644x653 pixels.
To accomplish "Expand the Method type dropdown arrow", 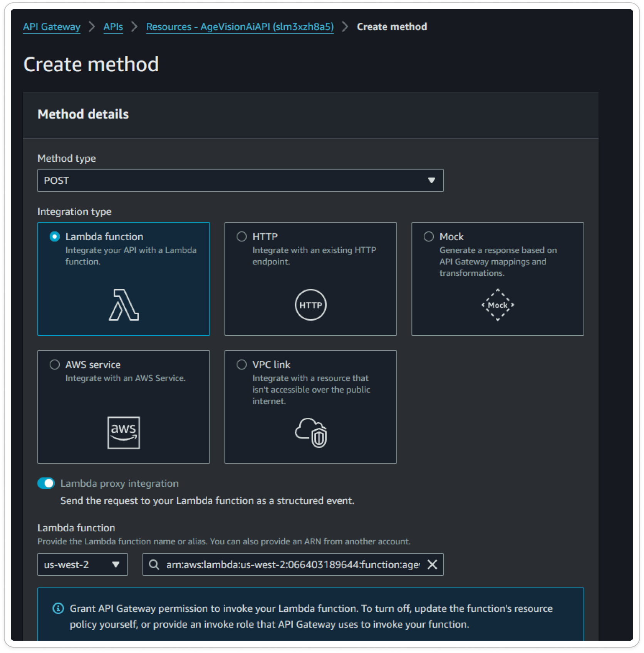I will coord(432,180).
